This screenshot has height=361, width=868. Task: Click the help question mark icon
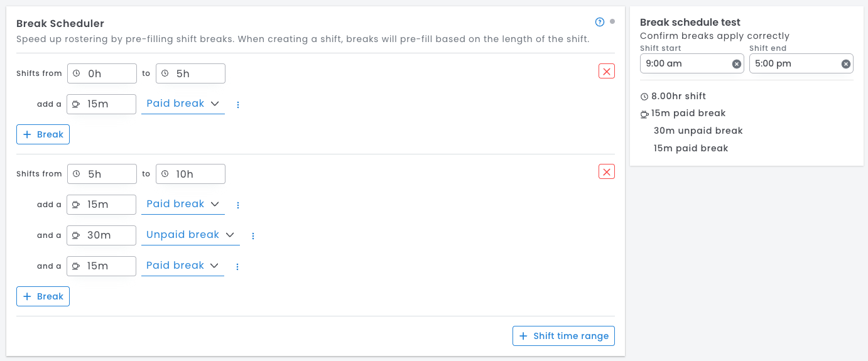pos(600,23)
